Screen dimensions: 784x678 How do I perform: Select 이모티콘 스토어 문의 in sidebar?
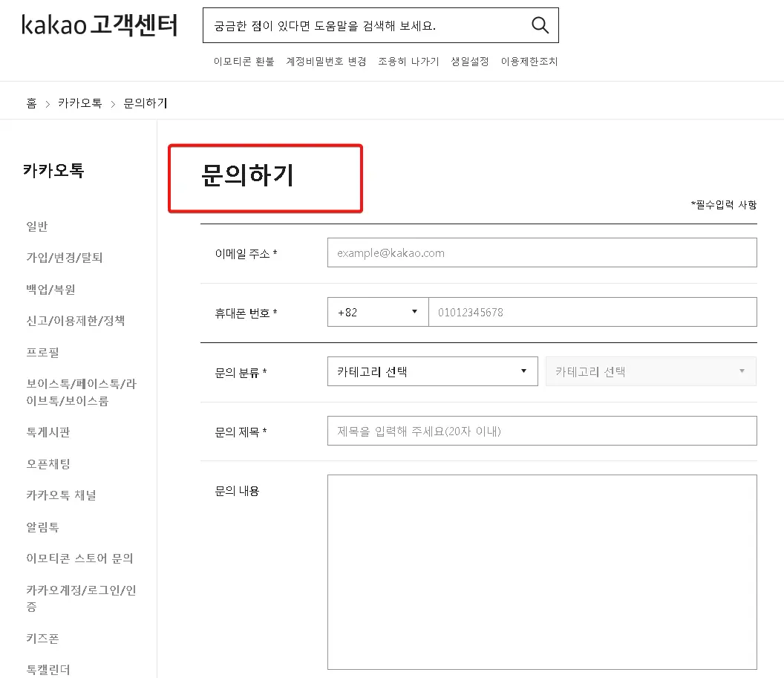tap(79, 558)
